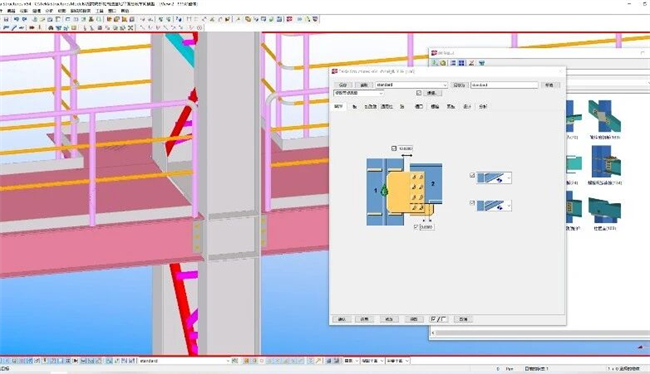Open the upper beam-cut picture dropdown
Viewport: 650px width, 374px height.
pos(494,178)
